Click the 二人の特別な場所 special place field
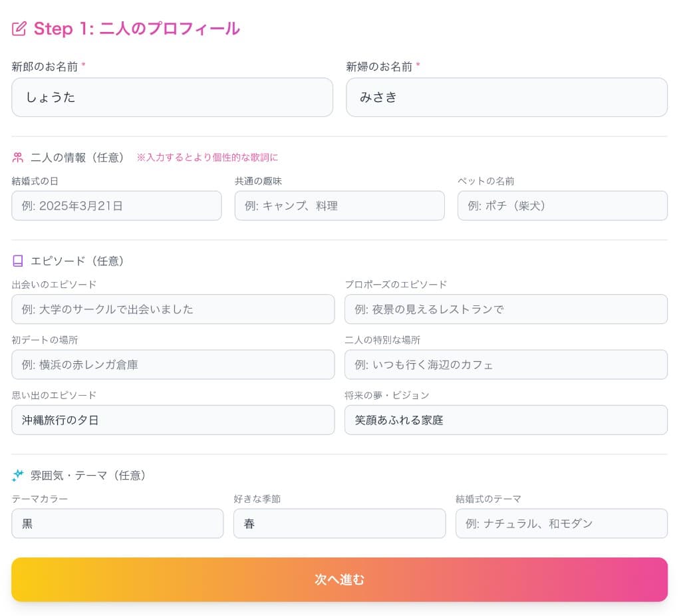681x616 pixels. [x=507, y=365]
